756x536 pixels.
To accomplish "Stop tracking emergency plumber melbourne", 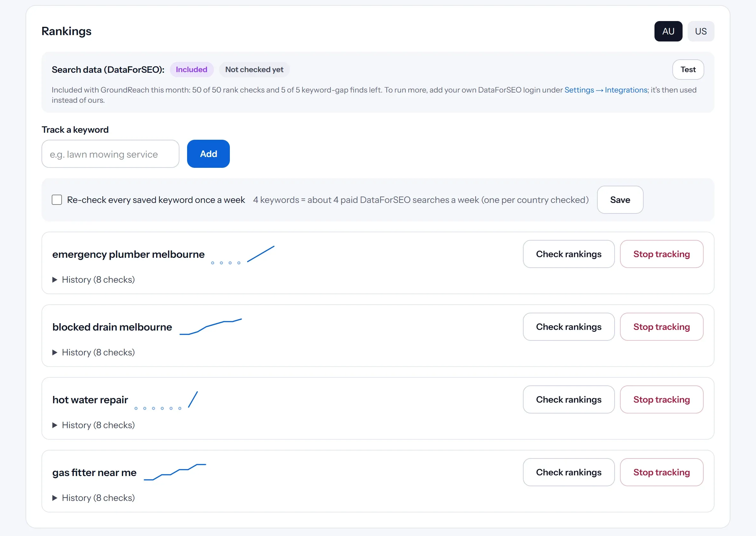I will click(661, 254).
